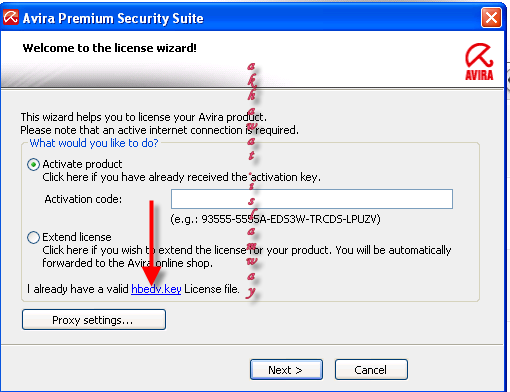This screenshot has height=392, width=510.
Task: Click the Extend license description about online shop
Action: coord(247,256)
